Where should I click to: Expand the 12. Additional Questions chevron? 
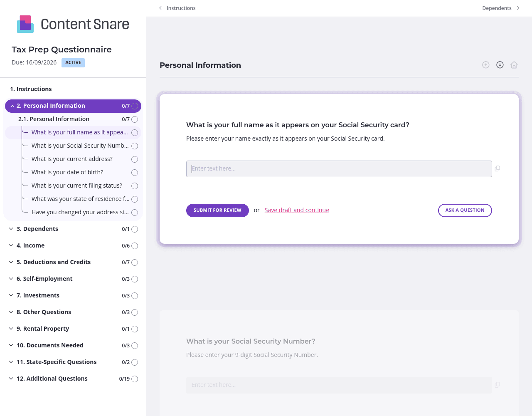pos(11,379)
